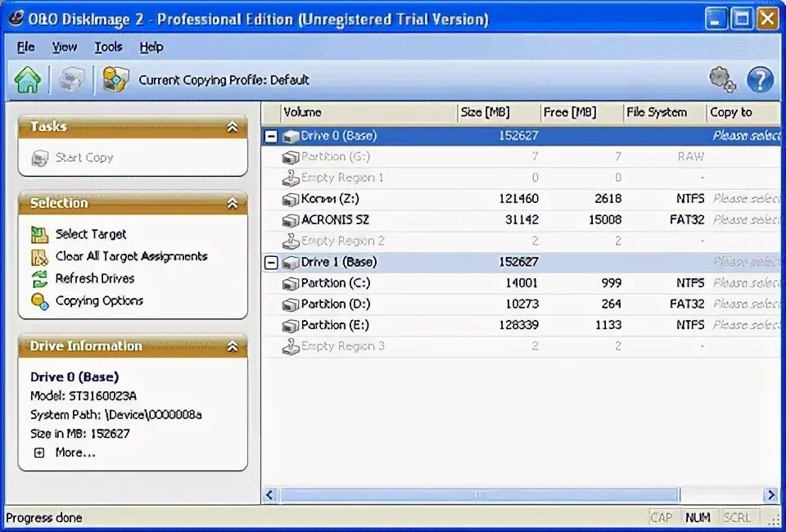Click Copy to cell for Partition (C:)
786x532 pixels.
pos(745,283)
